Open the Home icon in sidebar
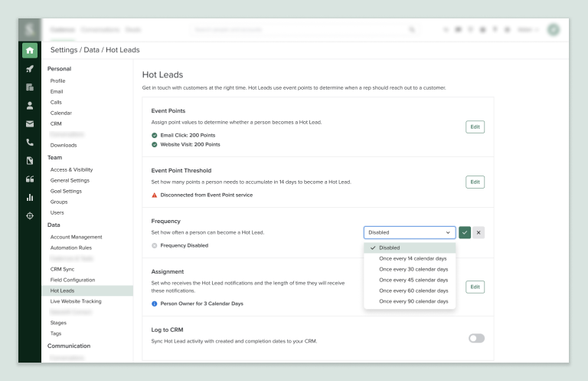The height and width of the screenshot is (381, 588). [30, 51]
